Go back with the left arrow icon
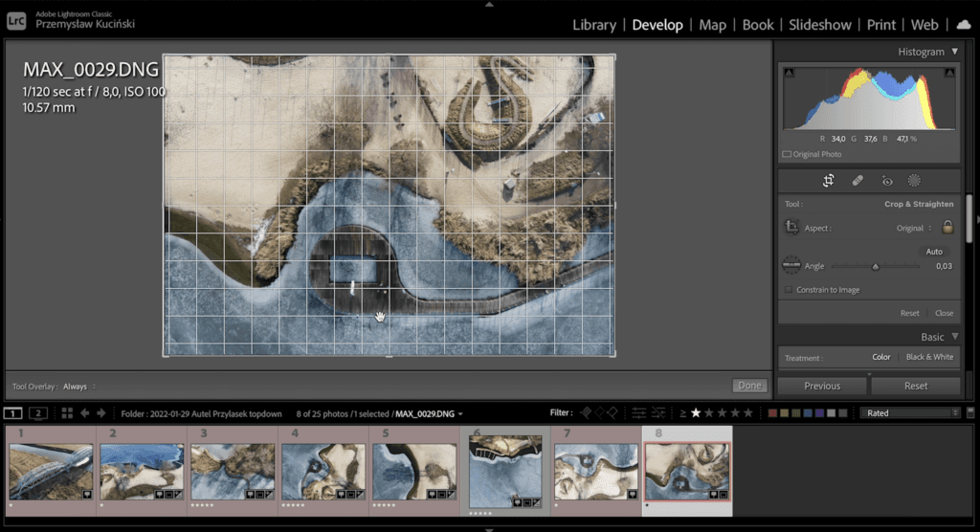Image resolution: width=980 pixels, height=532 pixels. pos(84,413)
